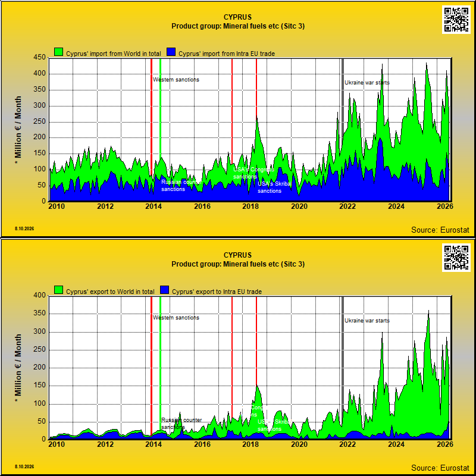Viewport: 476px width, 476px height.
Task: Click "Ukraine war starts" label in export chart
Action: pos(367,321)
